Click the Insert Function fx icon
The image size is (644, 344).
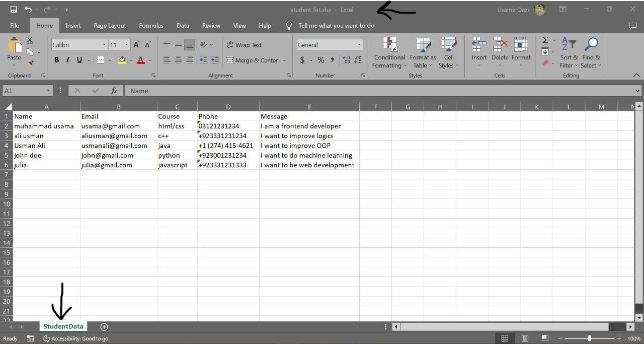[x=114, y=91]
